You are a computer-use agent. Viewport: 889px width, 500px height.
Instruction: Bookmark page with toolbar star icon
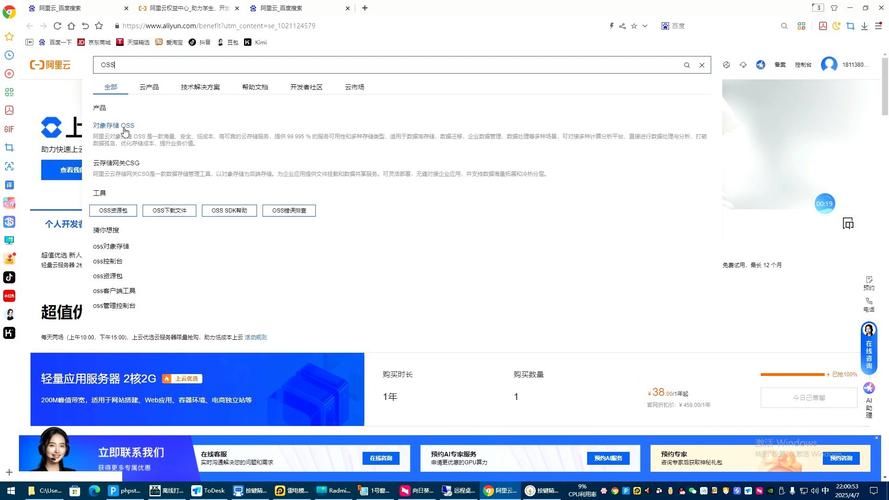click(x=99, y=26)
